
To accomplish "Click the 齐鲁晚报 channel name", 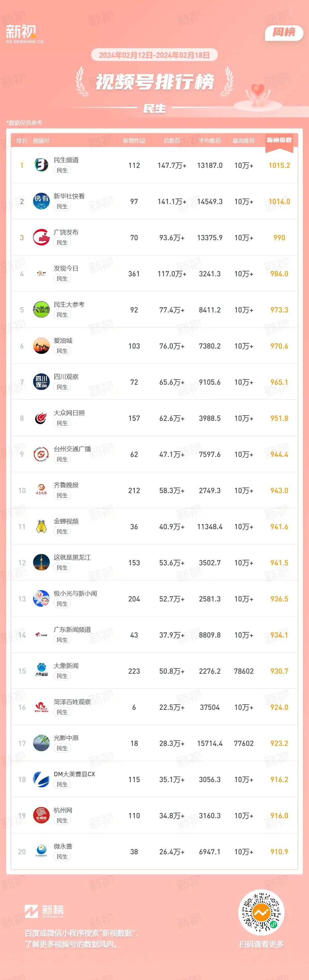I will (x=66, y=485).
